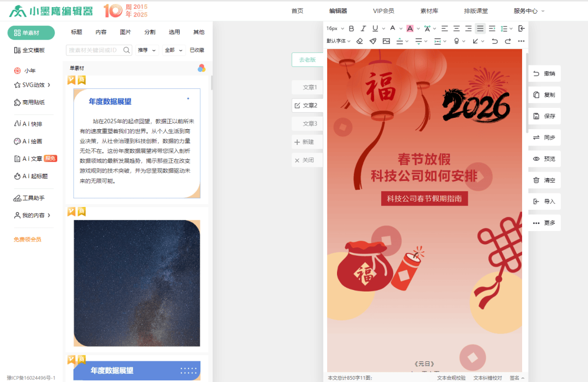Apply italic formatting

click(x=363, y=28)
